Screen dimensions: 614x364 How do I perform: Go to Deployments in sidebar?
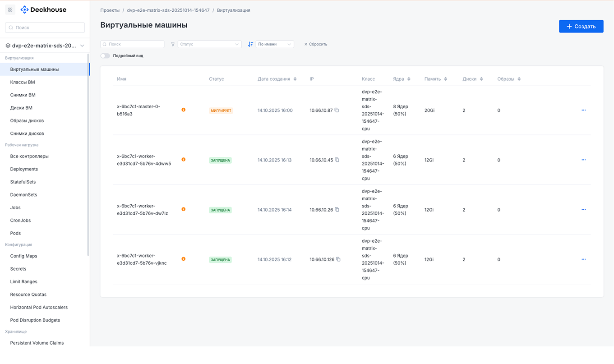coord(24,169)
